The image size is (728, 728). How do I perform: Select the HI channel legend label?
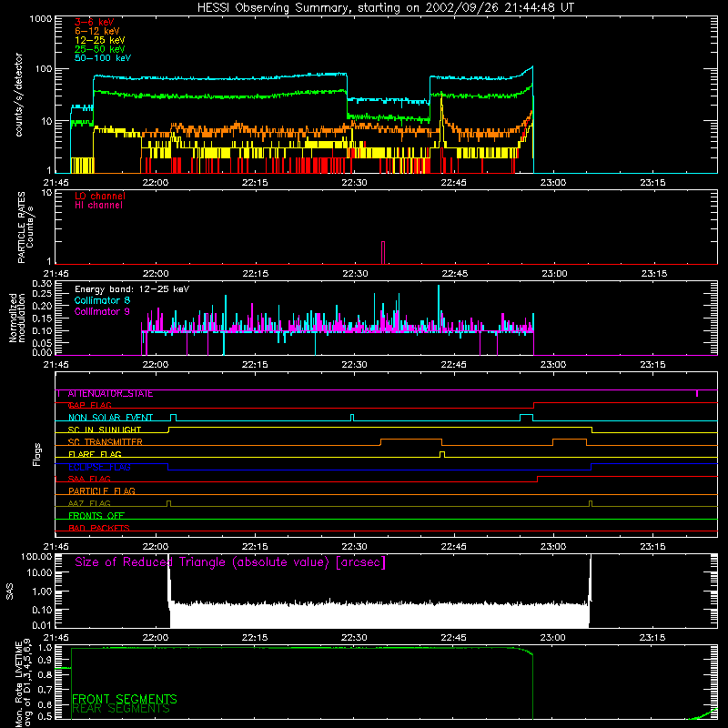(98, 206)
